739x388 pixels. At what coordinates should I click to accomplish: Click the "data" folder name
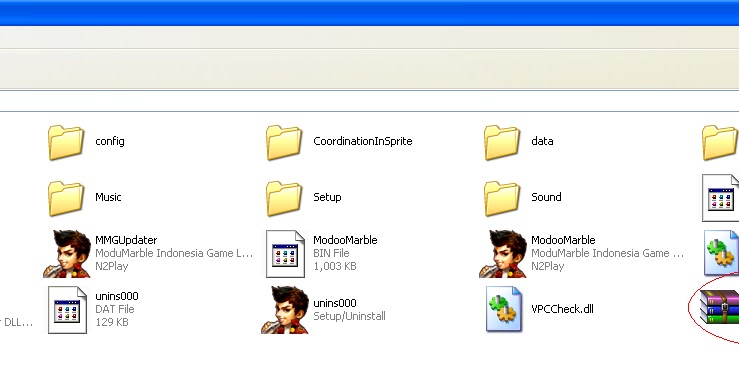(542, 141)
